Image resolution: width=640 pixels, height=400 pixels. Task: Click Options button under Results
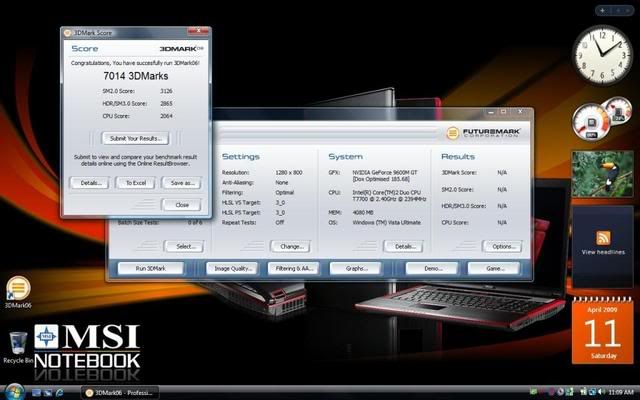coord(502,247)
